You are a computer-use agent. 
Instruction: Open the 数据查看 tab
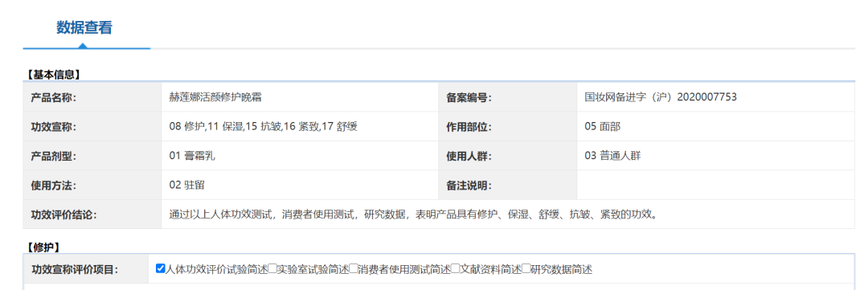click(x=84, y=27)
